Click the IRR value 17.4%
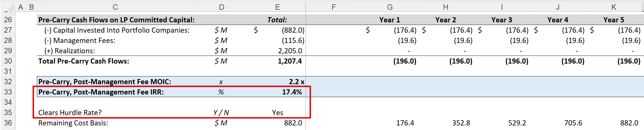644x130 pixels. [x=292, y=92]
